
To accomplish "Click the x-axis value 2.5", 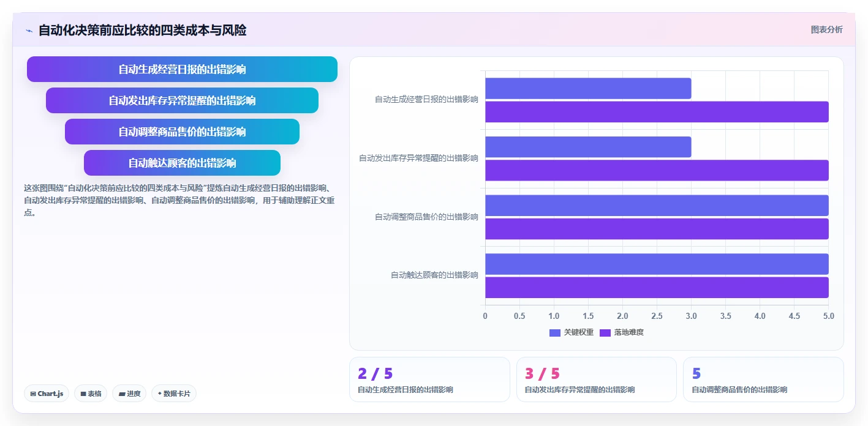I will (x=657, y=316).
